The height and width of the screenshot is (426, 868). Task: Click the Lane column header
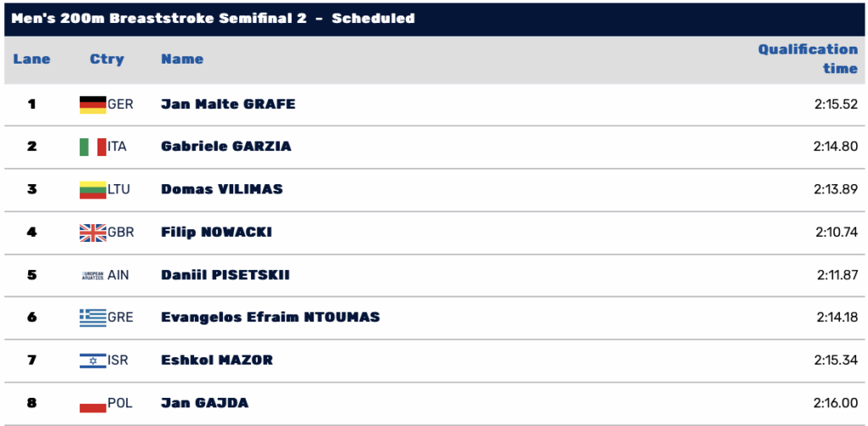pyautogui.click(x=32, y=59)
